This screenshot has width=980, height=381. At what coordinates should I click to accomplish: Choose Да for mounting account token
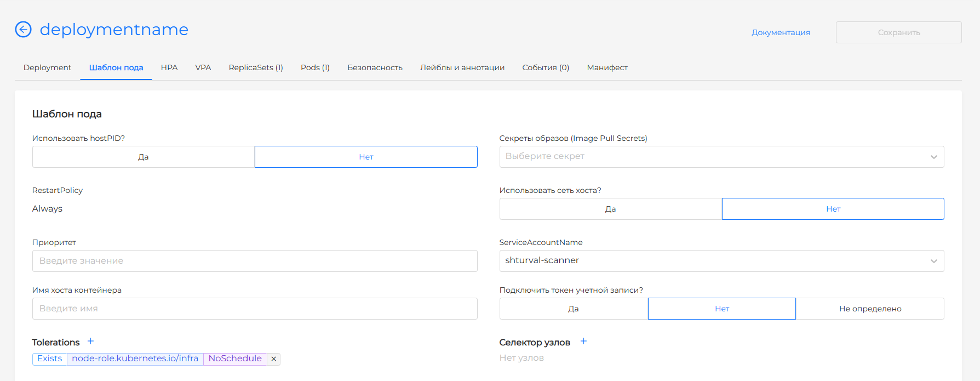pos(574,309)
